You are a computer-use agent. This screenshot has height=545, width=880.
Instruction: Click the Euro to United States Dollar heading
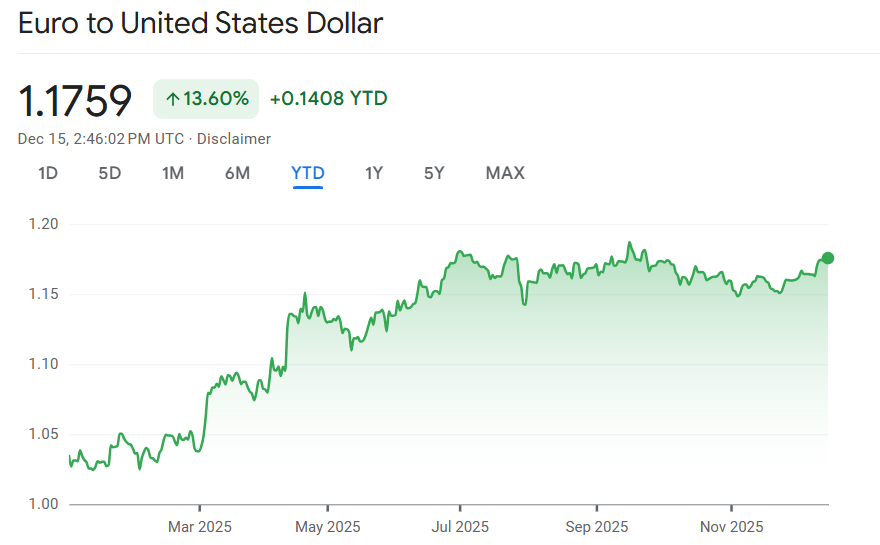pyautogui.click(x=200, y=23)
